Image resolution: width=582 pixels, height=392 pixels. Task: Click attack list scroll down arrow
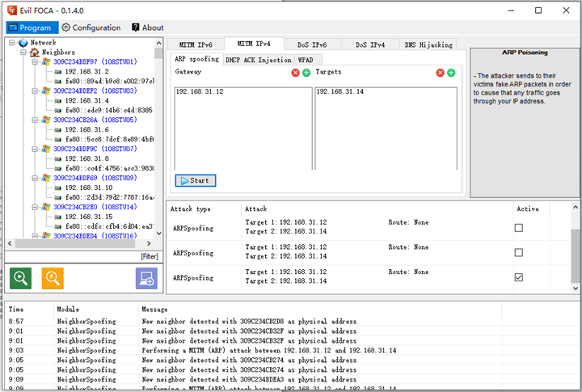pos(576,288)
